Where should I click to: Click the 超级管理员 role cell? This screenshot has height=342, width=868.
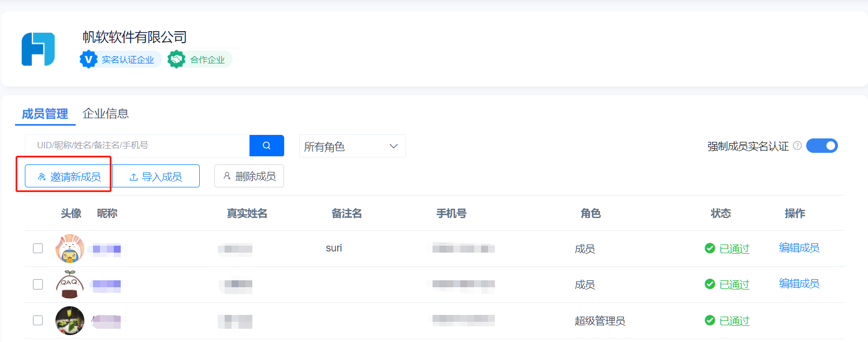coord(600,321)
